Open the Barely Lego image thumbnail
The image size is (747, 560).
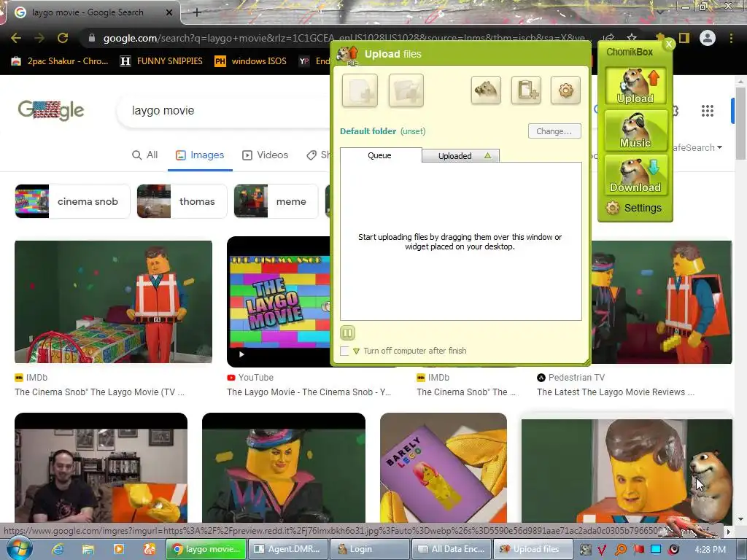444,467
